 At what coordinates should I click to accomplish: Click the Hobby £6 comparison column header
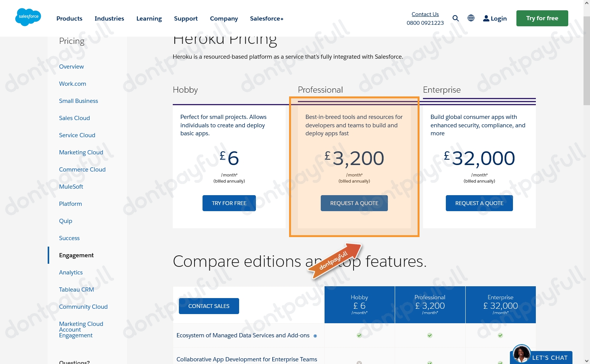click(x=360, y=305)
